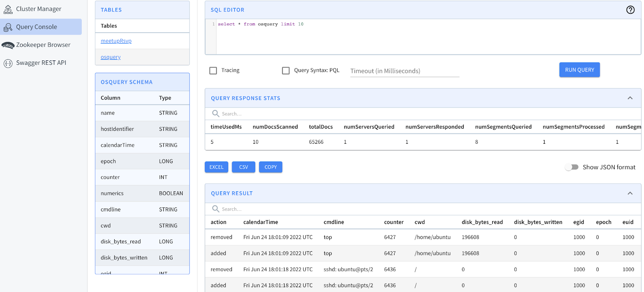
Task: Click the hostIdentifier schema row
Action: [x=142, y=129]
